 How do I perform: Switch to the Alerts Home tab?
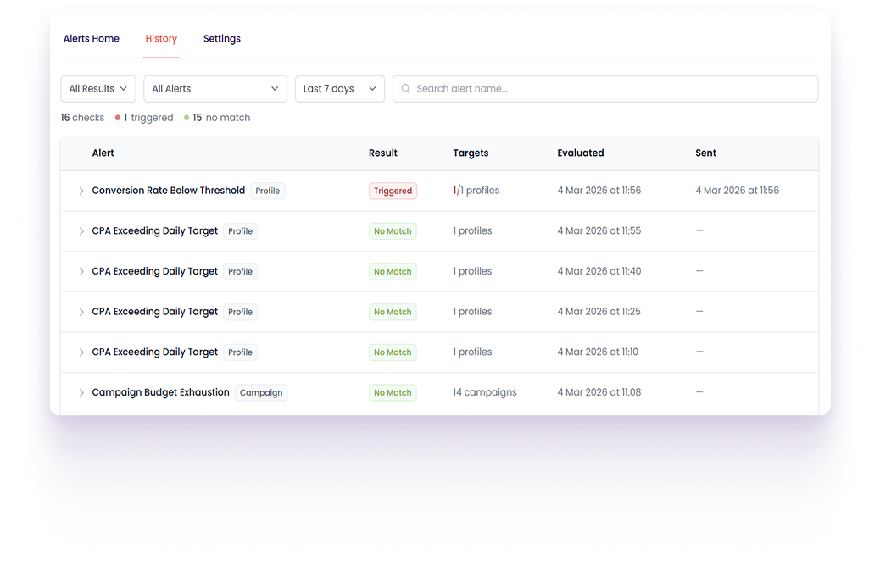point(92,39)
